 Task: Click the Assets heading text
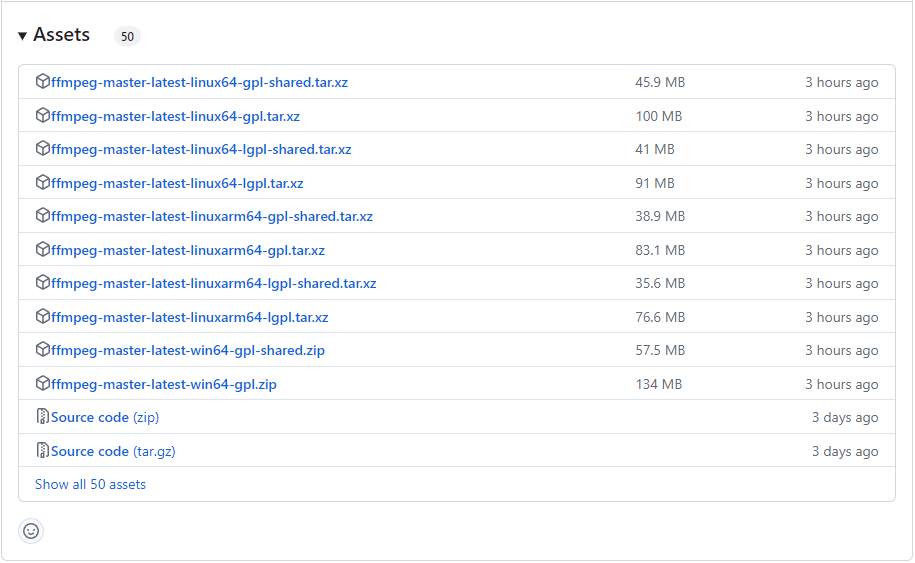tap(61, 35)
